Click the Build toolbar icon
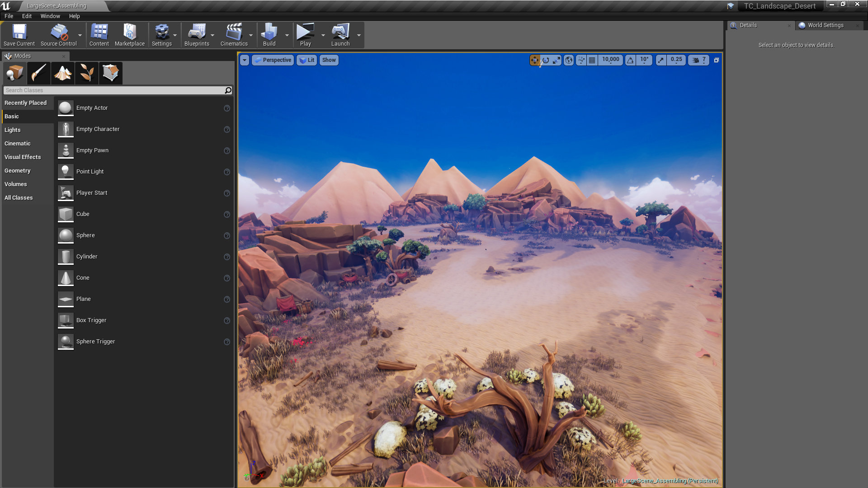This screenshot has height=488, width=868. click(269, 35)
